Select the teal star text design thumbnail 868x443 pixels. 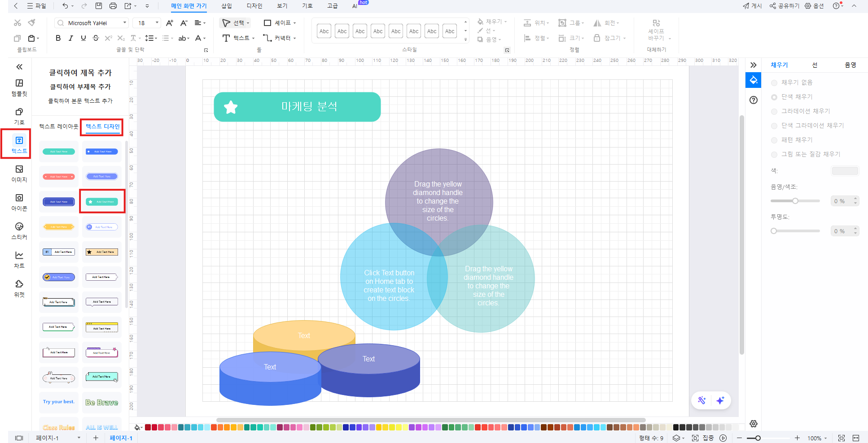pyautogui.click(x=102, y=202)
